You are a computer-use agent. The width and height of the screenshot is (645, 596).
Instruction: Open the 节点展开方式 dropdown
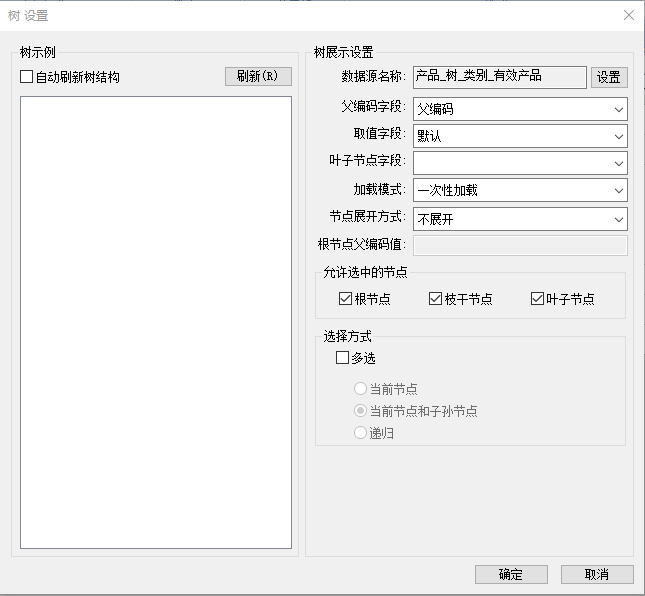click(x=520, y=218)
